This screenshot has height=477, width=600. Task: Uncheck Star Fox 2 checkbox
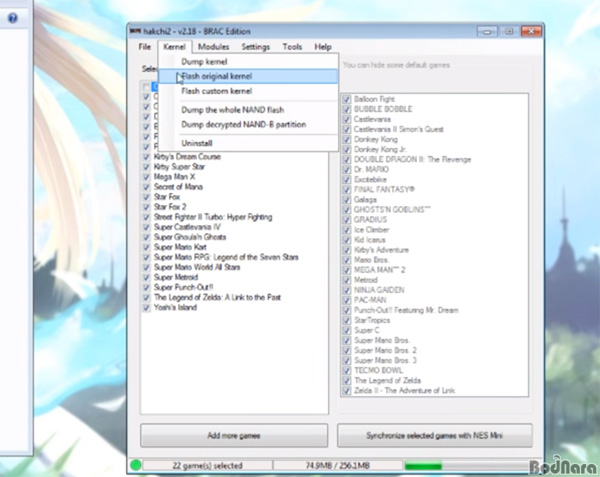[x=146, y=207]
